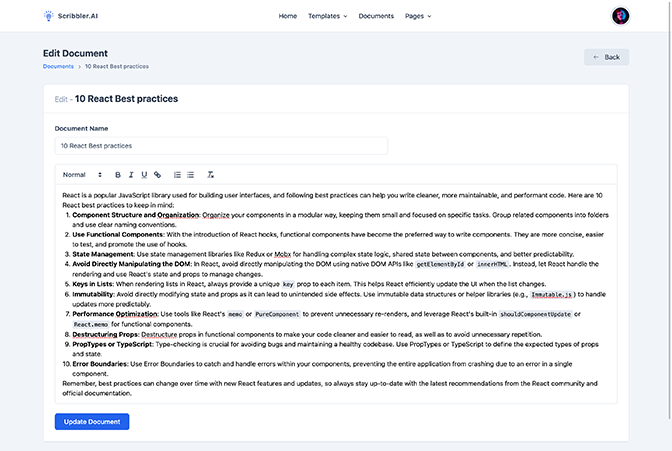The height and width of the screenshot is (451, 672).
Task: Click the '10 React Best practices' breadcrumb text
Action: [117, 66]
